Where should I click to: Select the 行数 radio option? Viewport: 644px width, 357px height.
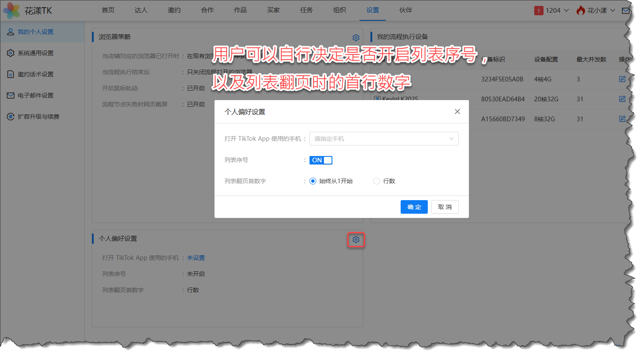[x=376, y=181]
